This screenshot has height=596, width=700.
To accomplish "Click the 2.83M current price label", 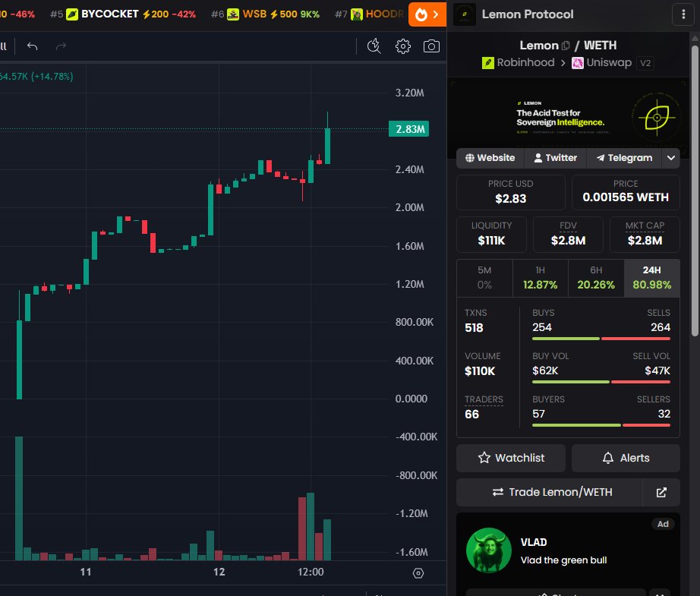I will [409, 129].
